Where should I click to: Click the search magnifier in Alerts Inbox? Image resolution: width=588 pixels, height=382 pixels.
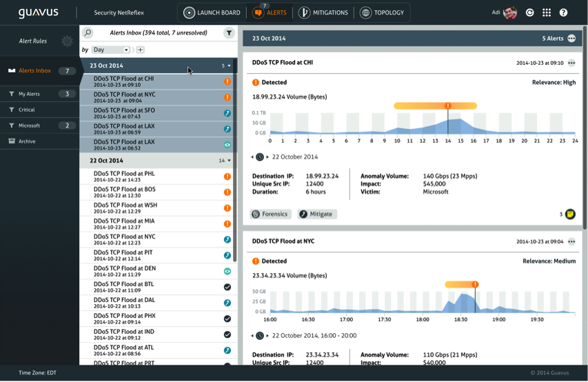[x=88, y=32]
